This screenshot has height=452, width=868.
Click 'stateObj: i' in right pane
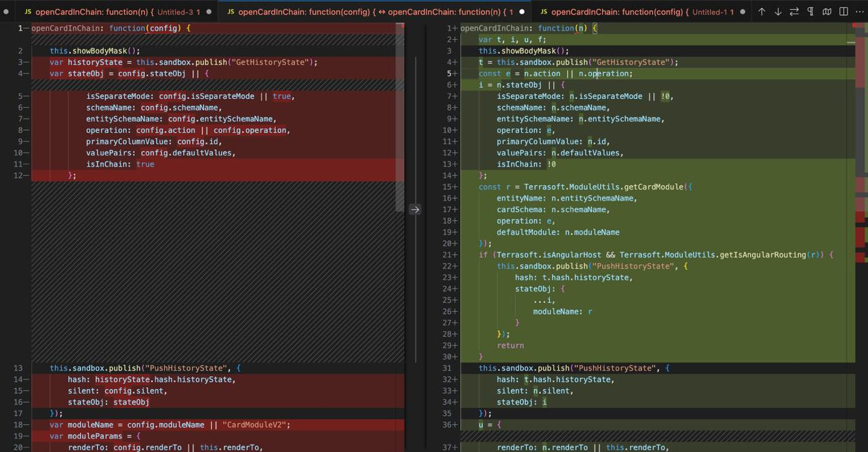[521, 402]
